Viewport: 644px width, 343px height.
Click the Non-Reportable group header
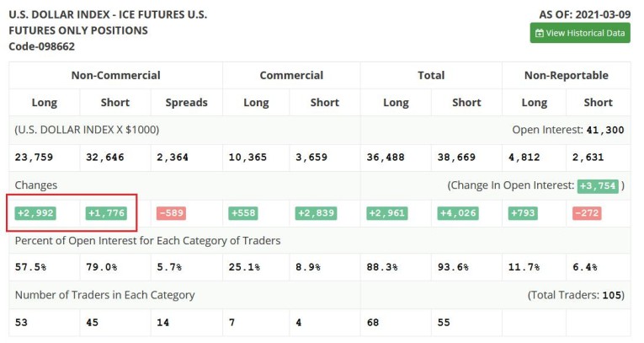click(566, 75)
